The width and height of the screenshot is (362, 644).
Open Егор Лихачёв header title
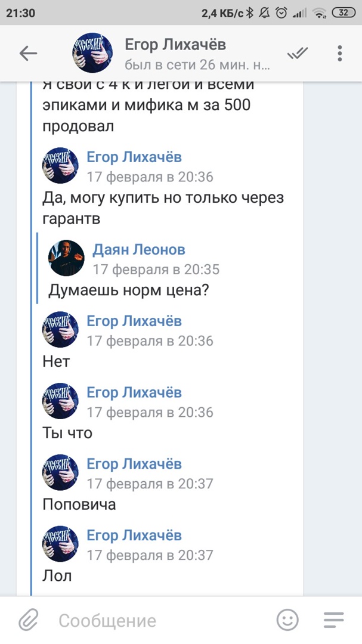tap(175, 44)
